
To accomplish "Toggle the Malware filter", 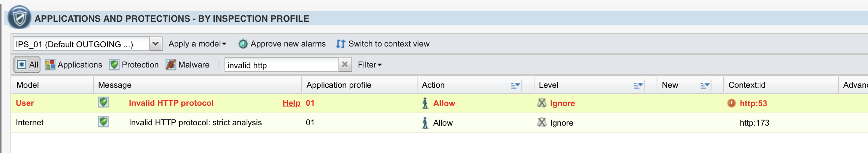I will tap(188, 64).
